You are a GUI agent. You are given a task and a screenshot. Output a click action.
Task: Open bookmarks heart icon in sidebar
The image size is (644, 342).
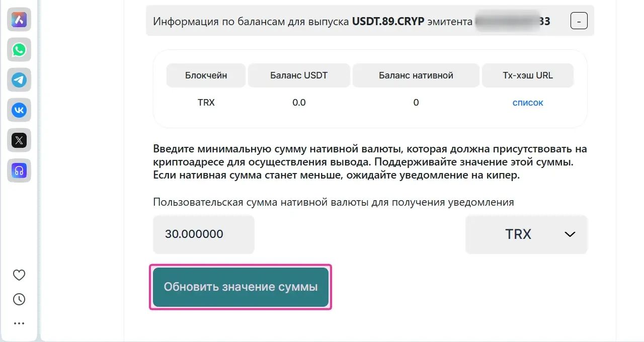click(x=19, y=275)
